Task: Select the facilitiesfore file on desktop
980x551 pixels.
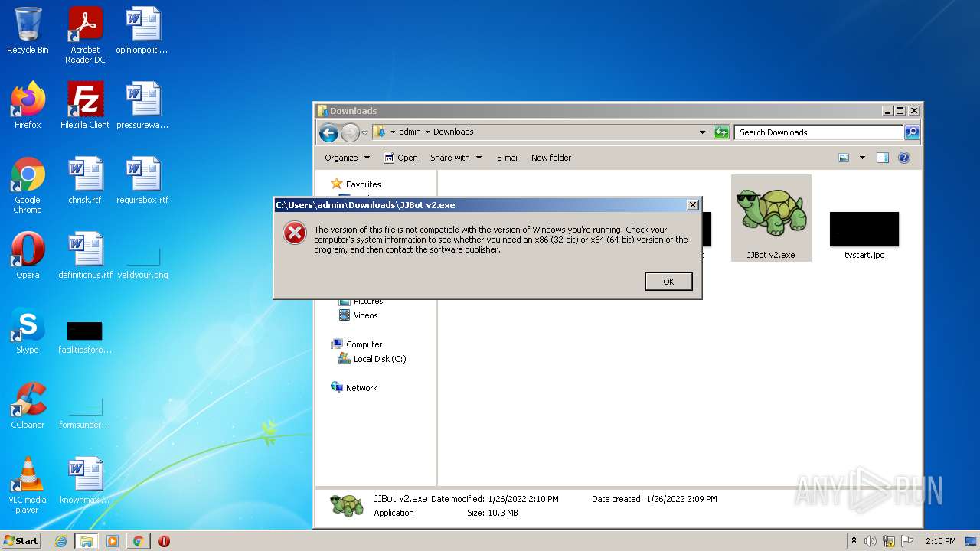Action: 85,337
